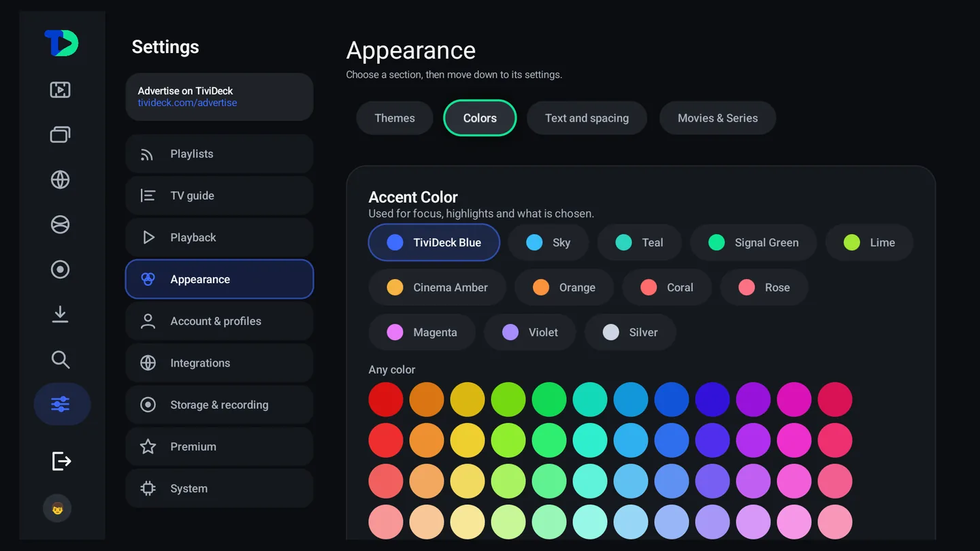Open the downloads arrow icon
This screenshot has width=980, height=551.
pyautogui.click(x=61, y=314)
